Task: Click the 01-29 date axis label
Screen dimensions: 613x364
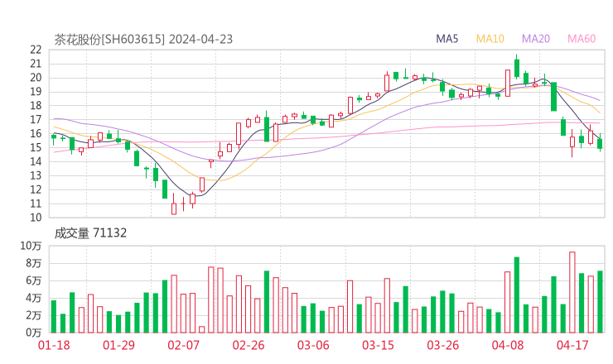Action: tap(118, 345)
